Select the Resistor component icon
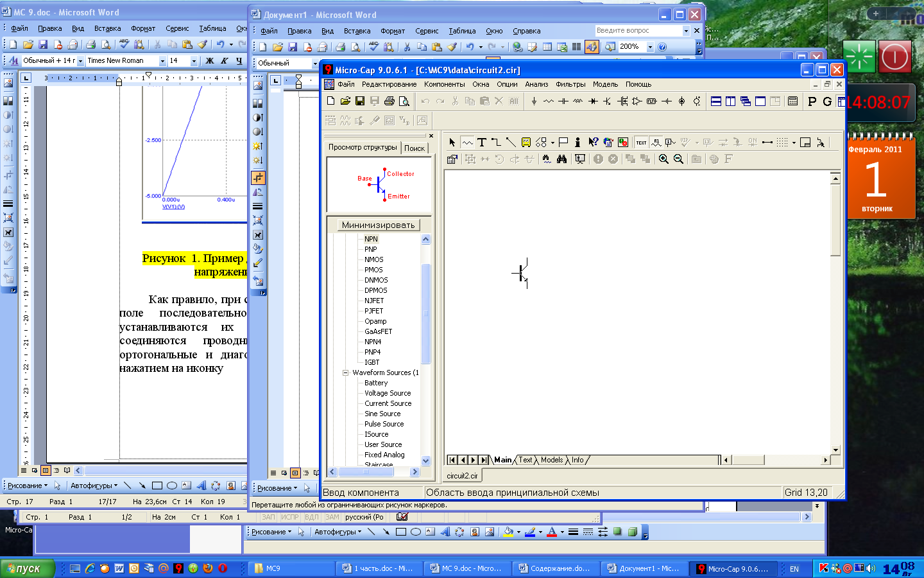Image resolution: width=924 pixels, height=578 pixels. coord(549,101)
